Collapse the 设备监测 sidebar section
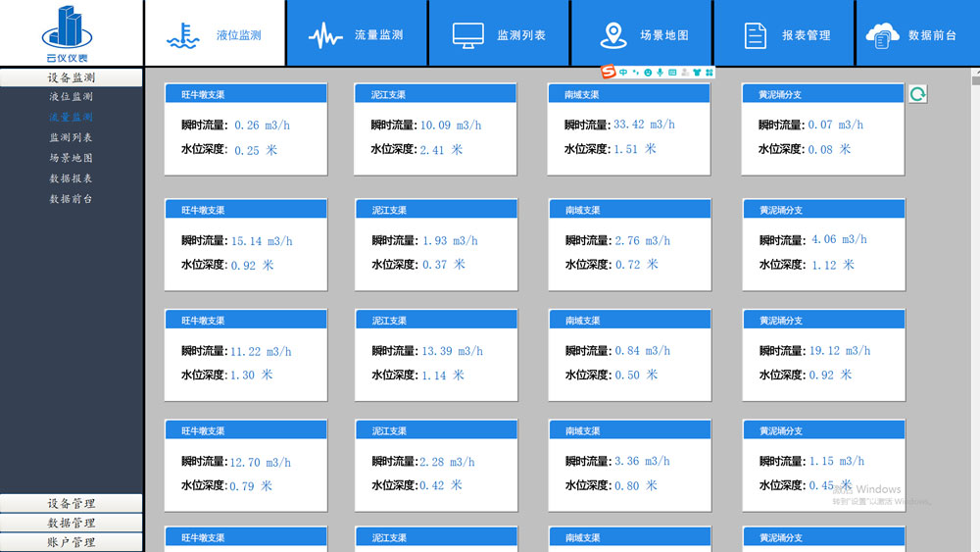This screenshot has width=980, height=552. 72,77
